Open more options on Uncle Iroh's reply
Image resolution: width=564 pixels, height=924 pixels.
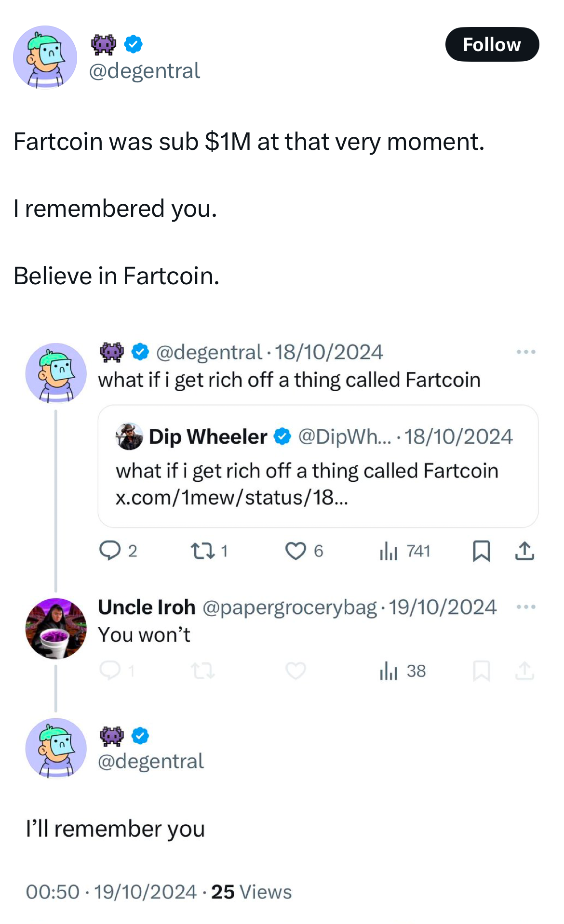pos(525,607)
